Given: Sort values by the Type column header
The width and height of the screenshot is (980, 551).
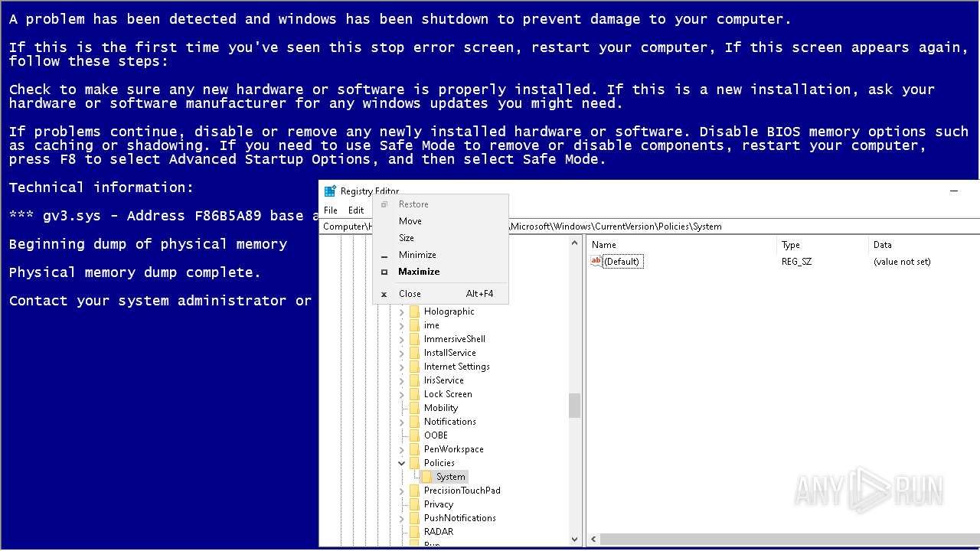Looking at the screenshot, I should [x=822, y=245].
